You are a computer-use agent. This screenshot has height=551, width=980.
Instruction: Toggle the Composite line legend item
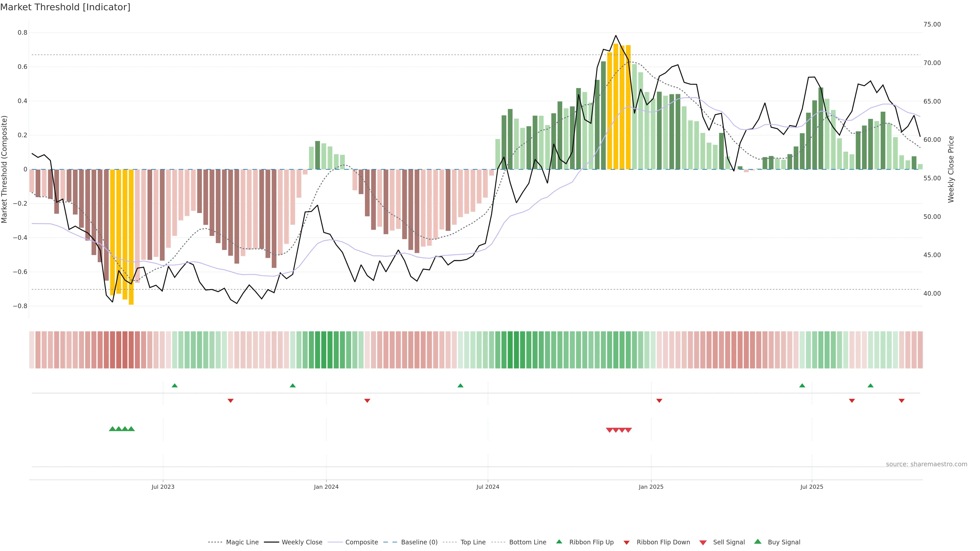coord(361,542)
